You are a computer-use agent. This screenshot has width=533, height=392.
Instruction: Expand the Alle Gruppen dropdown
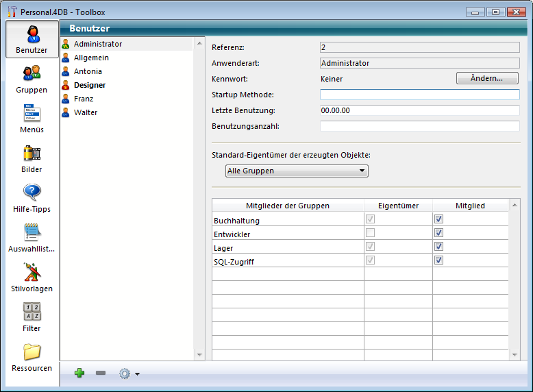point(296,171)
